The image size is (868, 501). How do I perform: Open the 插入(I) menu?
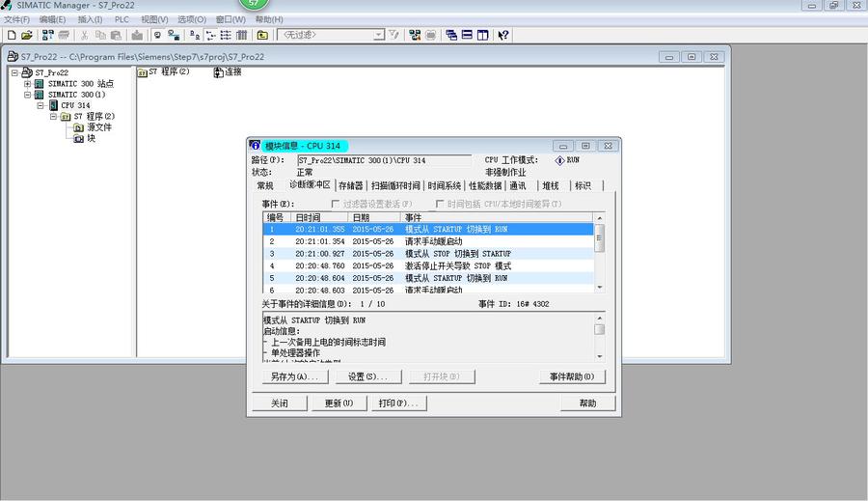(x=90, y=19)
